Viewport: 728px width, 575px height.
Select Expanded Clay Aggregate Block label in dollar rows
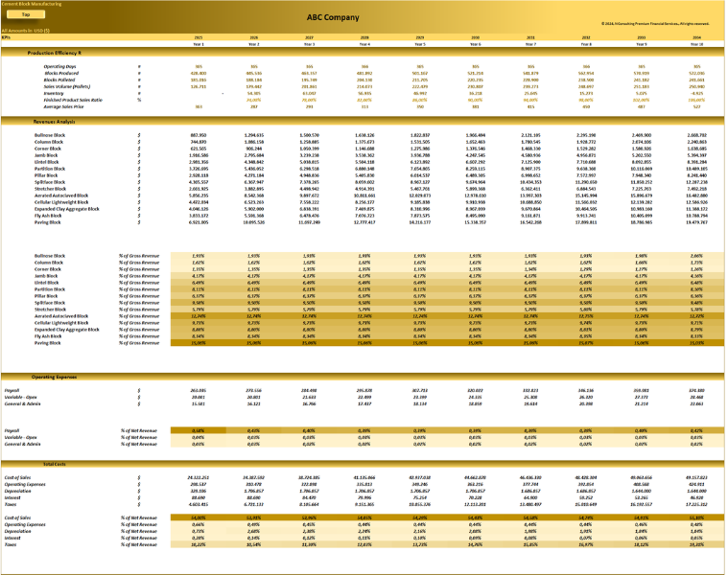click(67, 209)
